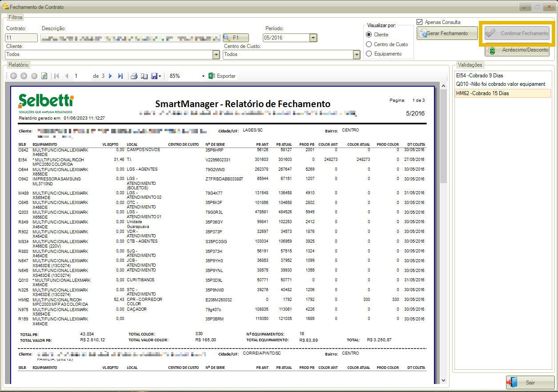This screenshot has height=392, width=558.
Task: Click into the Contrato number field
Action: click(22, 38)
